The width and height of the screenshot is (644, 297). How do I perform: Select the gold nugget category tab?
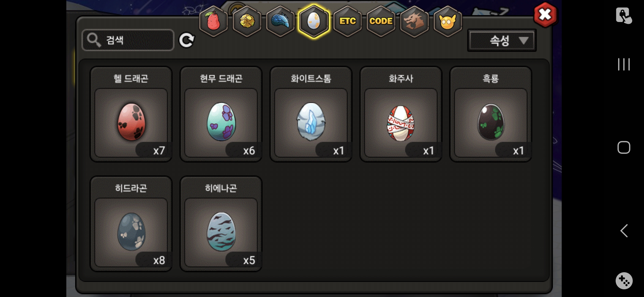click(247, 21)
